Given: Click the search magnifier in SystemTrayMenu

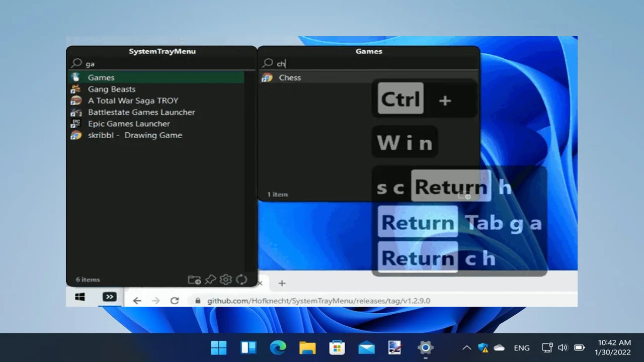Looking at the screenshot, I should coord(76,63).
